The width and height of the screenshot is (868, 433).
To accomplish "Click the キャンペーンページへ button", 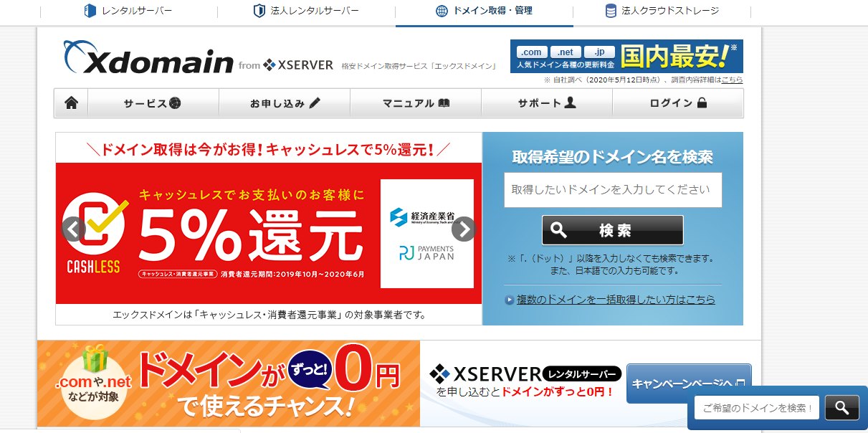I will [x=689, y=383].
